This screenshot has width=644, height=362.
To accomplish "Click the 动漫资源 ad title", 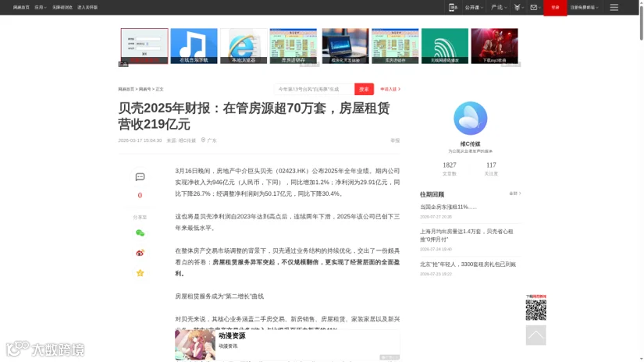I will coord(232,335).
